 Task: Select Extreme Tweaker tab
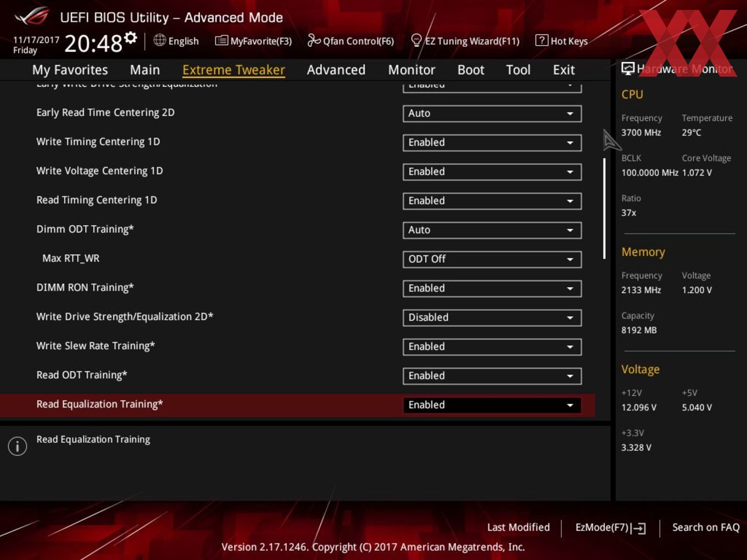tap(233, 70)
